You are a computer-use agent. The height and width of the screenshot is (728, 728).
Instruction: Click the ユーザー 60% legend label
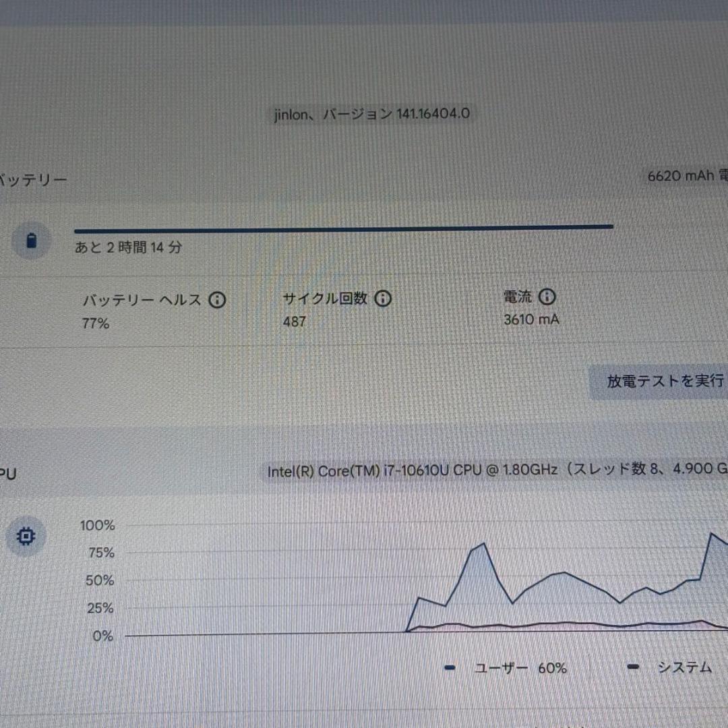click(520, 668)
